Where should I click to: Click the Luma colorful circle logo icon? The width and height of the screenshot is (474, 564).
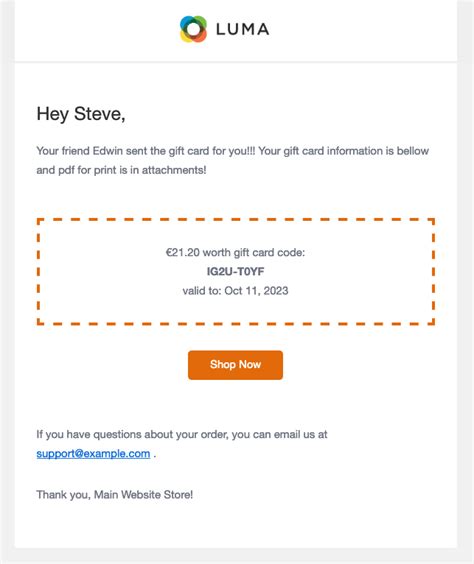pyautogui.click(x=193, y=29)
